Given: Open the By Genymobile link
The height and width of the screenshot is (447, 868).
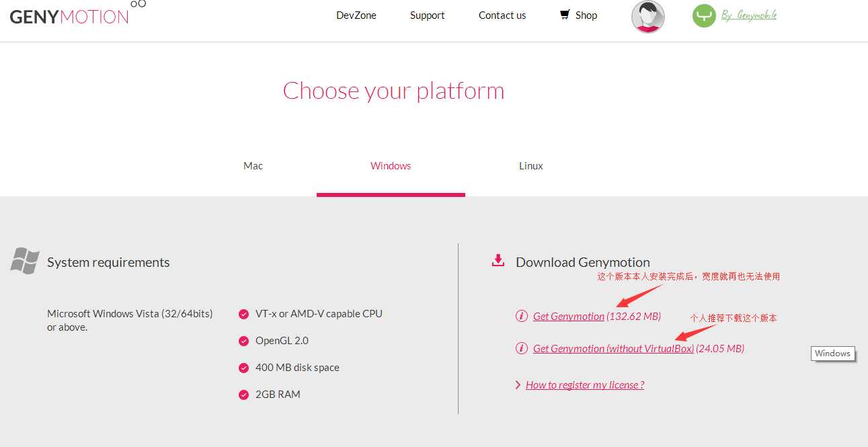Looking at the screenshot, I should coord(749,15).
